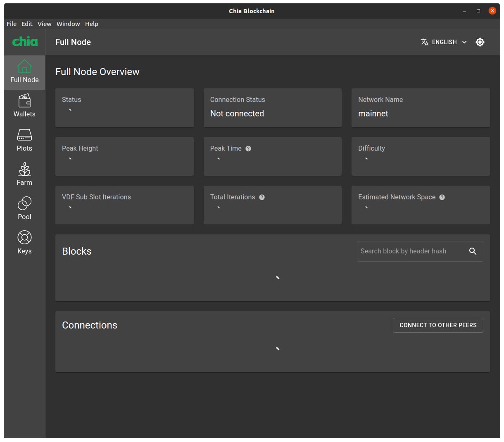Click the 'mainnet' network name value
Viewport: 504px width, 442px height.
(x=373, y=113)
